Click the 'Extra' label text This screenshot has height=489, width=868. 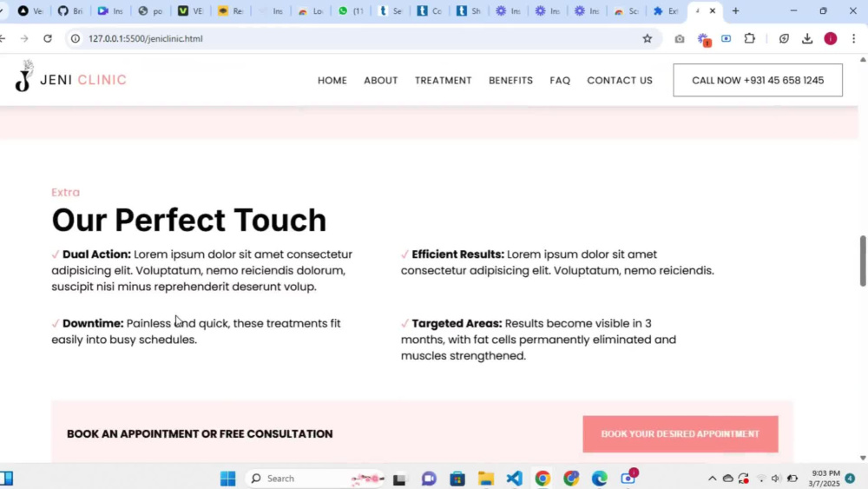(x=65, y=192)
